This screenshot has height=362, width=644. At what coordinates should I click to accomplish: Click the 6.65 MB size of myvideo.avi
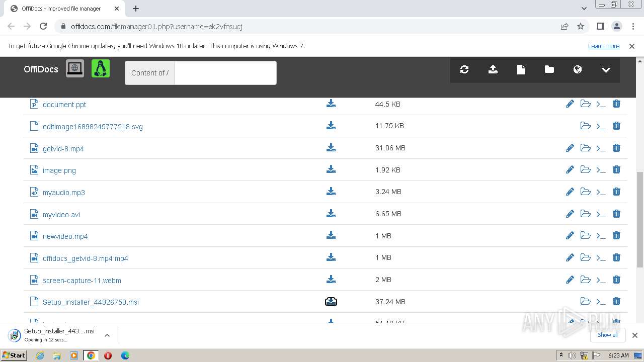tap(388, 214)
